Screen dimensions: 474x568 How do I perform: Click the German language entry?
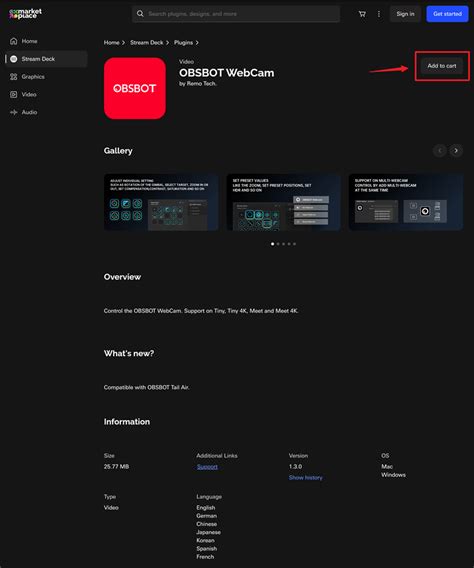(x=206, y=516)
